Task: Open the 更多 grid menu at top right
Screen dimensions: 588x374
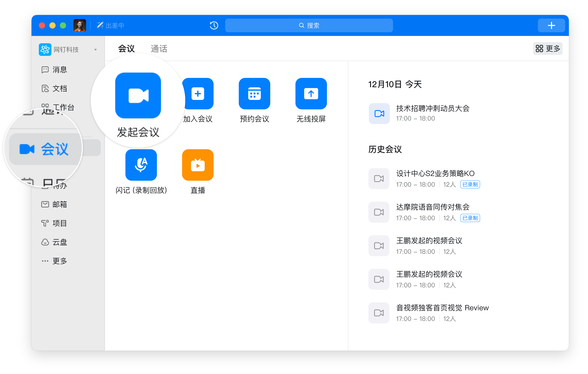Action: coord(548,49)
